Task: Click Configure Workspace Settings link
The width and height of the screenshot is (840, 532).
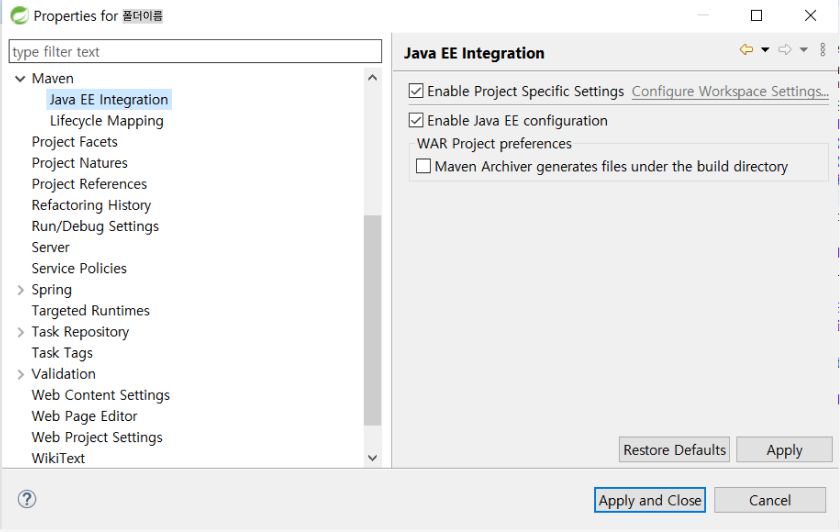Action: tap(730, 92)
